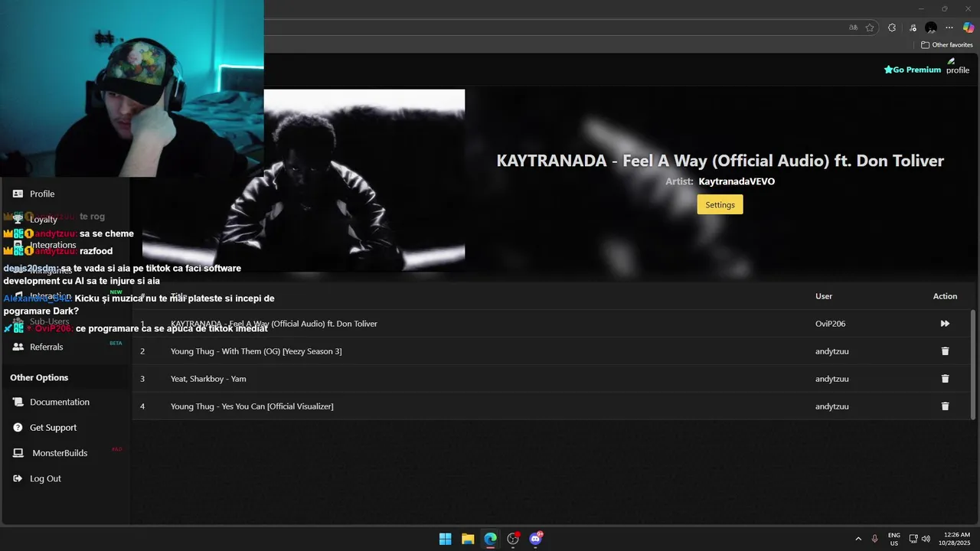
Task: Click the Documentation book icon
Action: [18, 402]
